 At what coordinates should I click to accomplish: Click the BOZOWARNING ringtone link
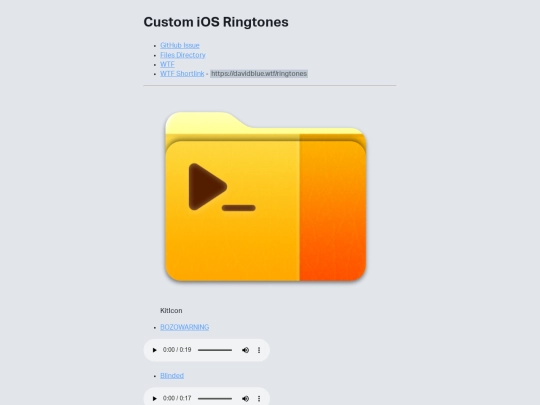coord(185,327)
